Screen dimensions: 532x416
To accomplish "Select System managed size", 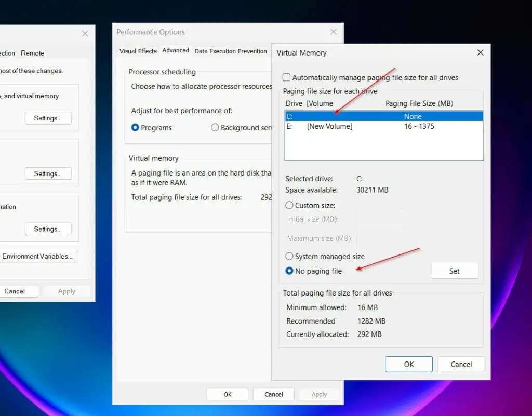I will pyautogui.click(x=289, y=256).
